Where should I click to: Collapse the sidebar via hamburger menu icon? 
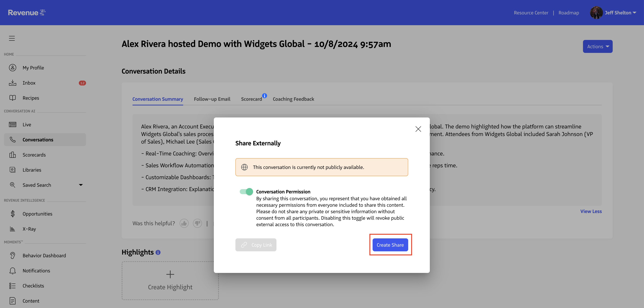pyautogui.click(x=12, y=38)
